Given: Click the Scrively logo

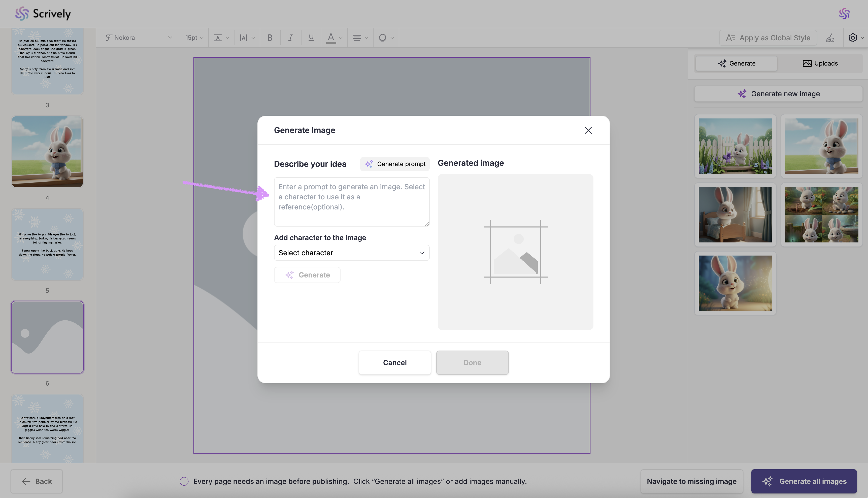Looking at the screenshot, I should pyautogui.click(x=43, y=14).
